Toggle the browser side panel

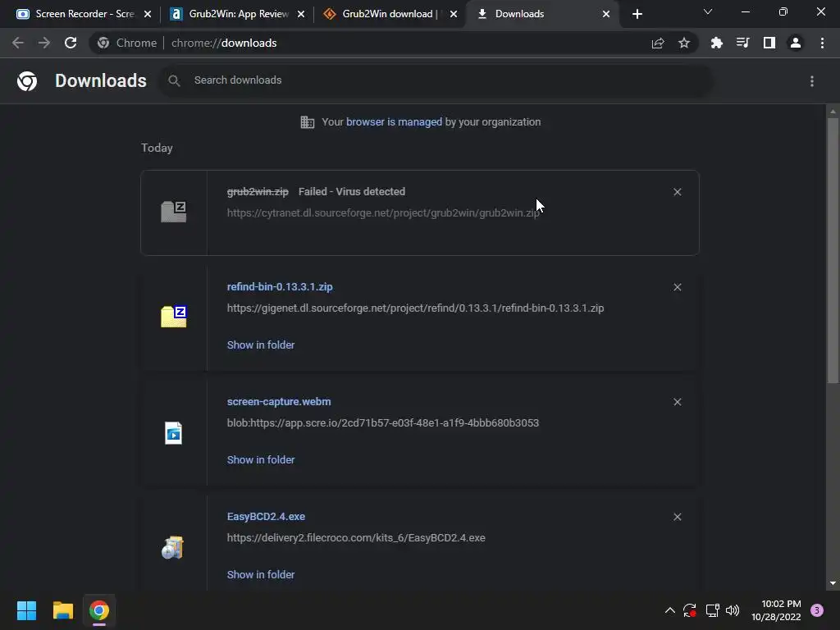click(769, 43)
